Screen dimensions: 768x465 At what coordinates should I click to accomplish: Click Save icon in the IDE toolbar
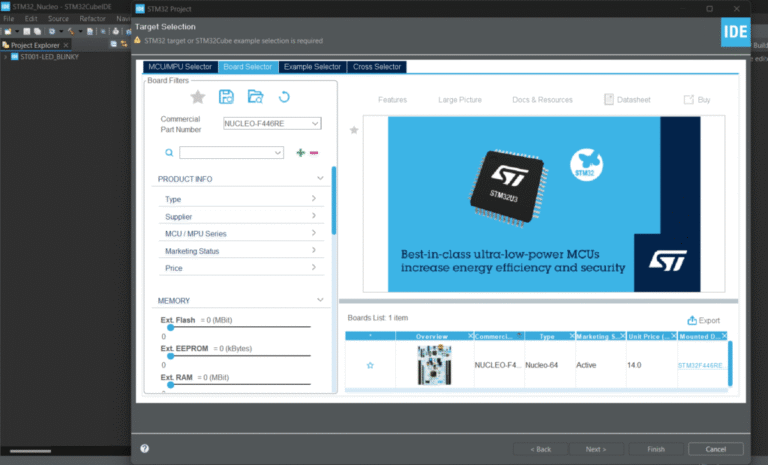(x=26, y=31)
